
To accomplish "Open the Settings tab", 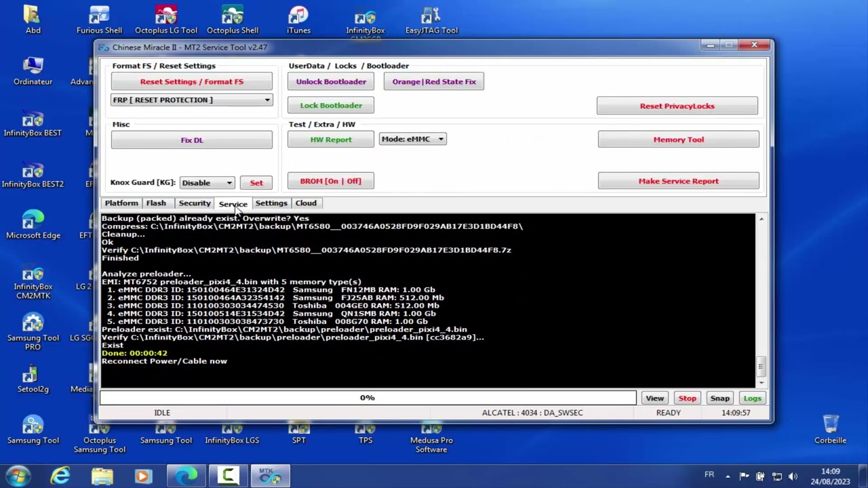I will 271,203.
